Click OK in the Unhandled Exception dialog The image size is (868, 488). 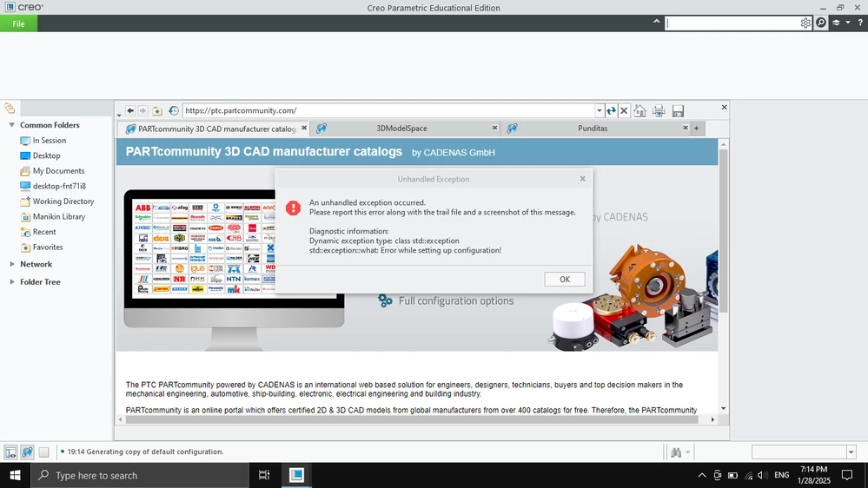[564, 280]
